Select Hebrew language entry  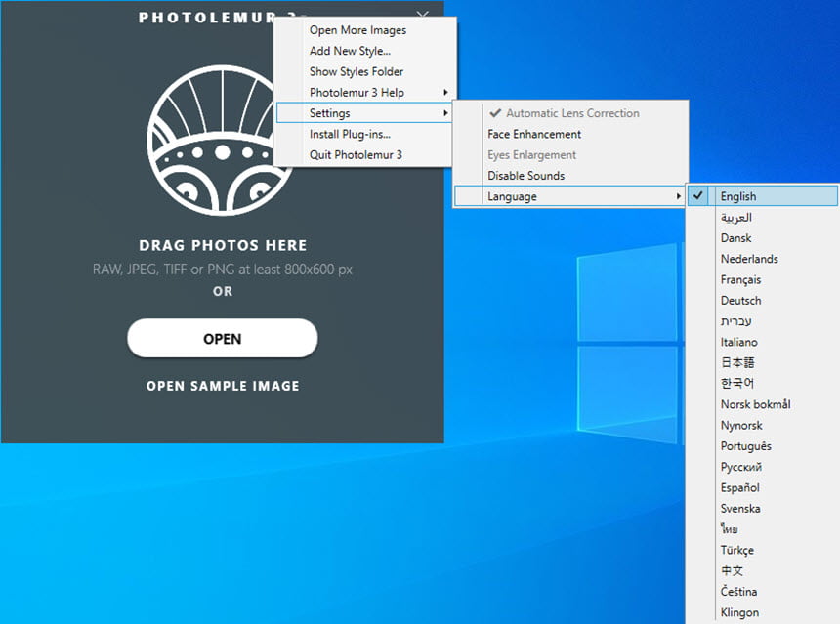(x=762, y=321)
